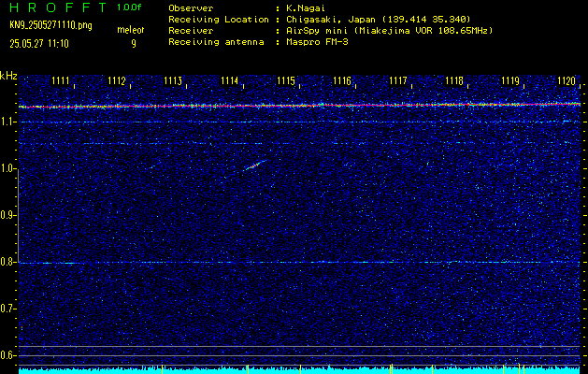Click the 1.1 frequency axis label

tap(7, 122)
